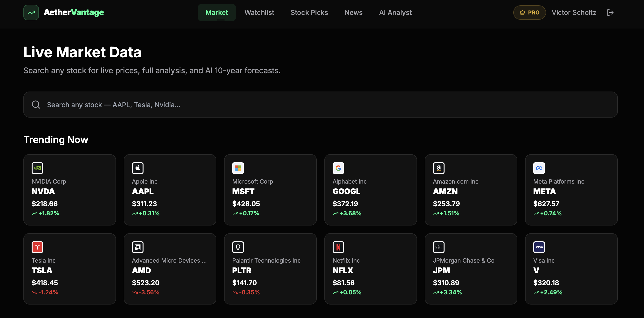Focus the stock search input field
The height and width of the screenshot is (318, 644).
[x=320, y=105]
